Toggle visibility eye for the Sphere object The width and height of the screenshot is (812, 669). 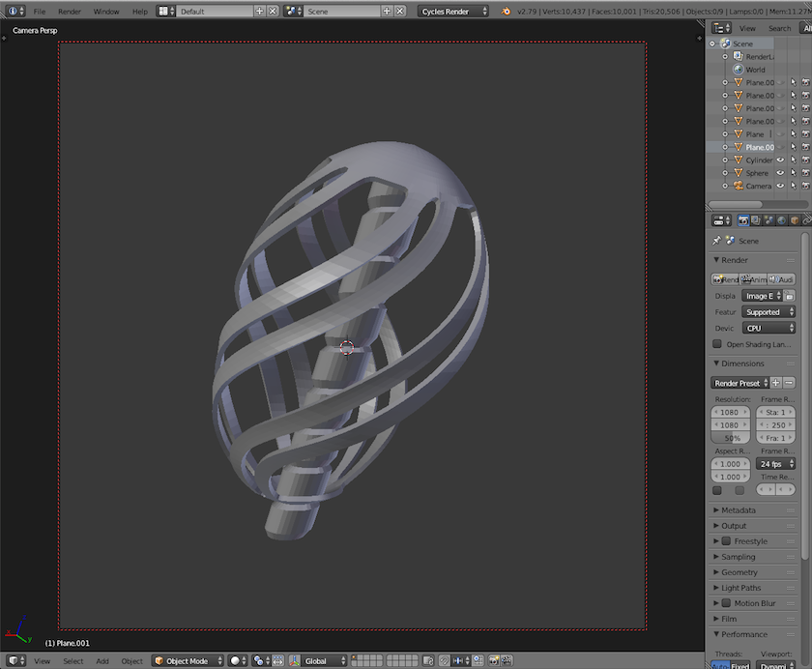coord(780,173)
